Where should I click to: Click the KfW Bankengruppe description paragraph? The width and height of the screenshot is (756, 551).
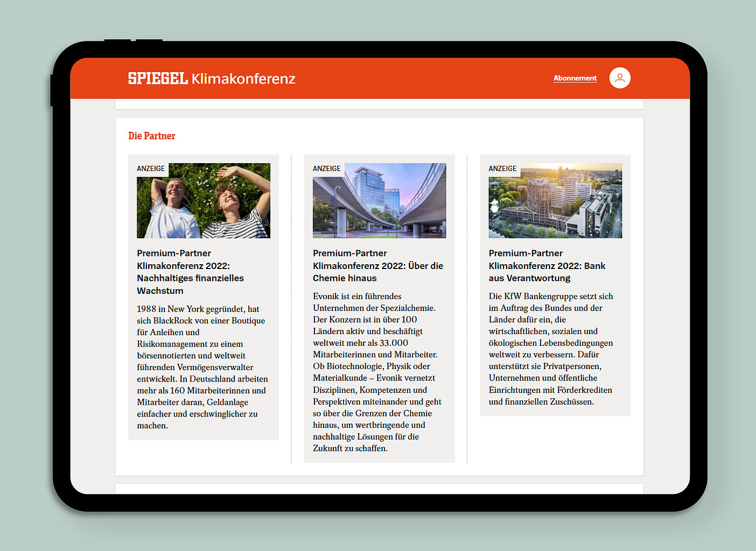point(551,349)
